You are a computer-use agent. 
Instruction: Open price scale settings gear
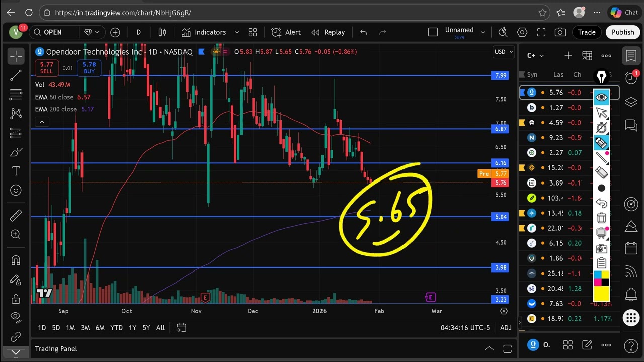tap(504, 311)
